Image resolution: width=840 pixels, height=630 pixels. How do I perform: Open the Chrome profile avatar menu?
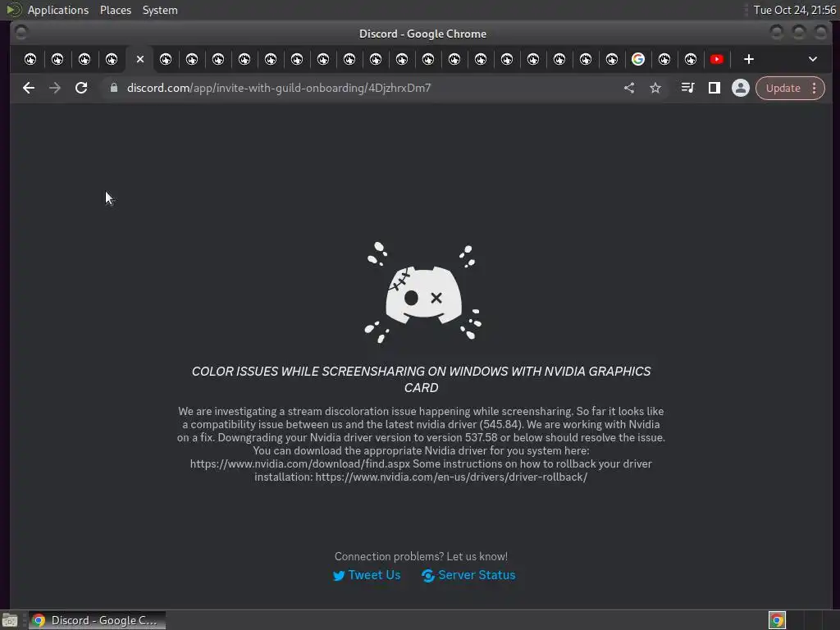pos(741,88)
